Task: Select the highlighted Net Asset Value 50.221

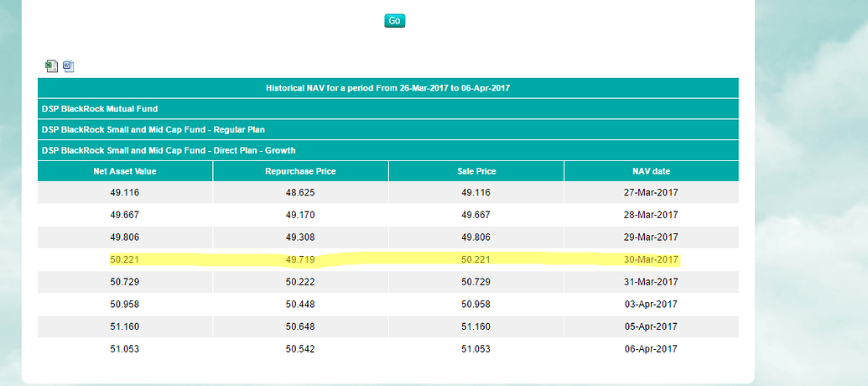Action: [x=125, y=260]
